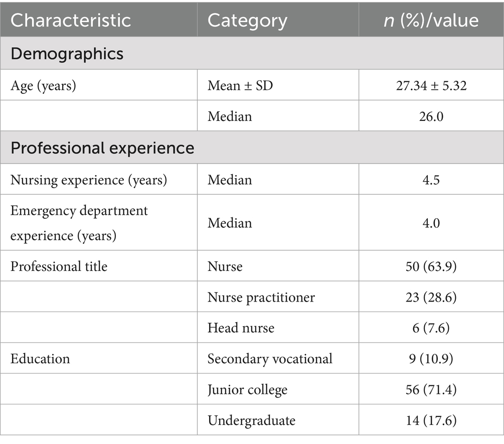Click the Undergraduate cell

[251, 420]
